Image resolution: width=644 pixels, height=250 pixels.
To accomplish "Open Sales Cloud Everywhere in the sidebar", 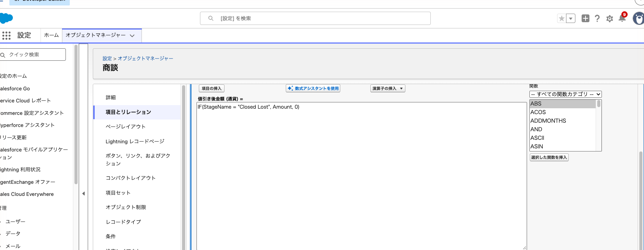I will (x=27, y=194).
